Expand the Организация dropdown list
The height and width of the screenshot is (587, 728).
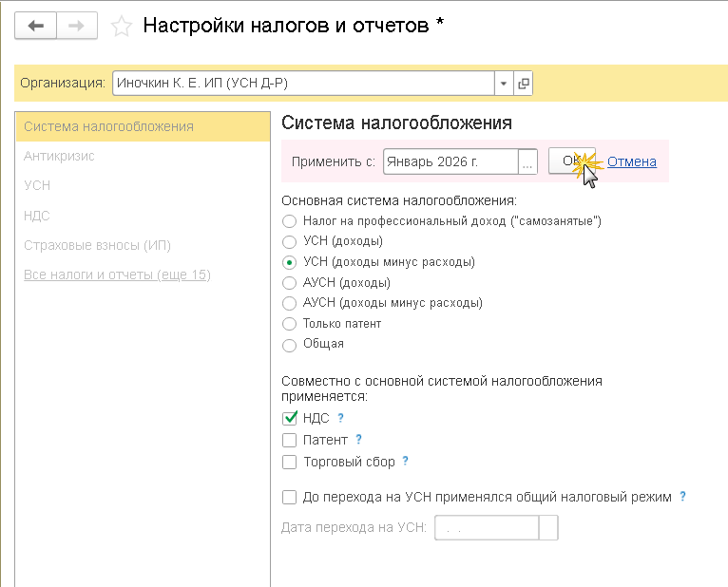coord(504,84)
